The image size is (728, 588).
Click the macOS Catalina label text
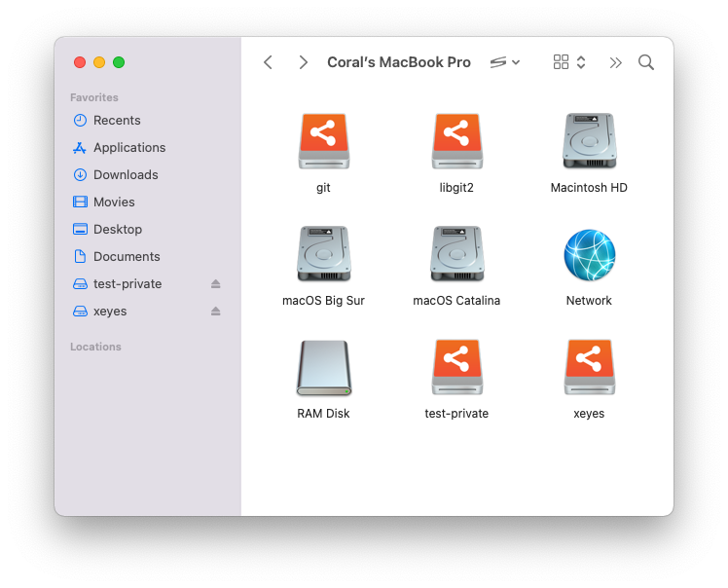tap(456, 301)
